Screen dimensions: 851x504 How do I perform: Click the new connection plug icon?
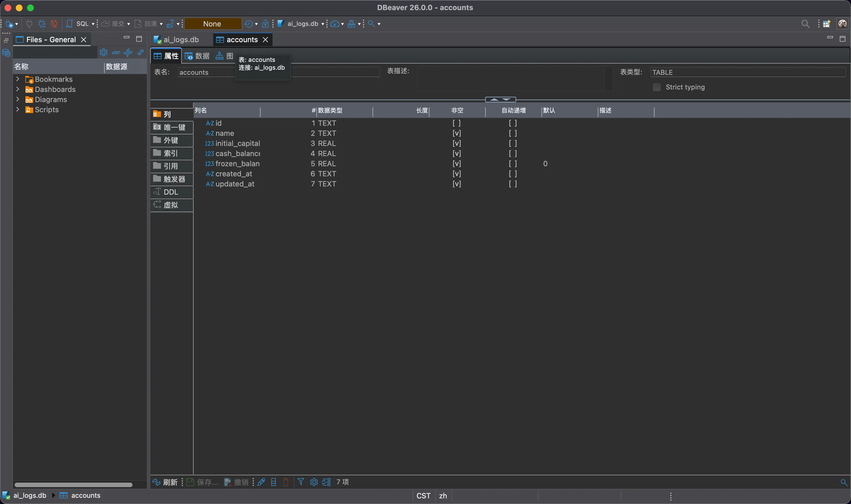(x=9, y=24)
